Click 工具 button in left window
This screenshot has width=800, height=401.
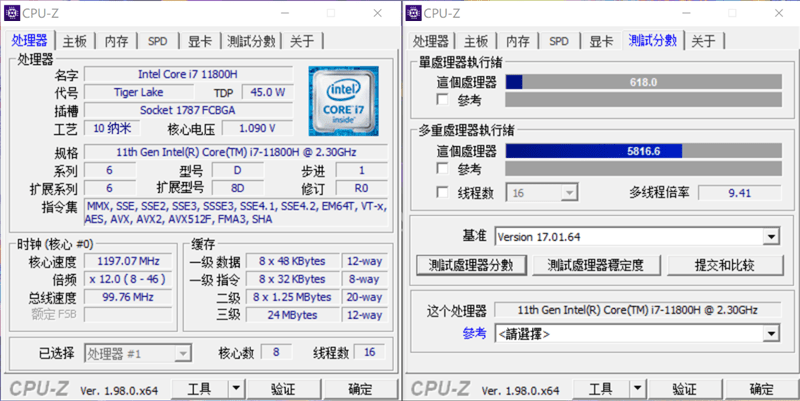click(200, 389)
